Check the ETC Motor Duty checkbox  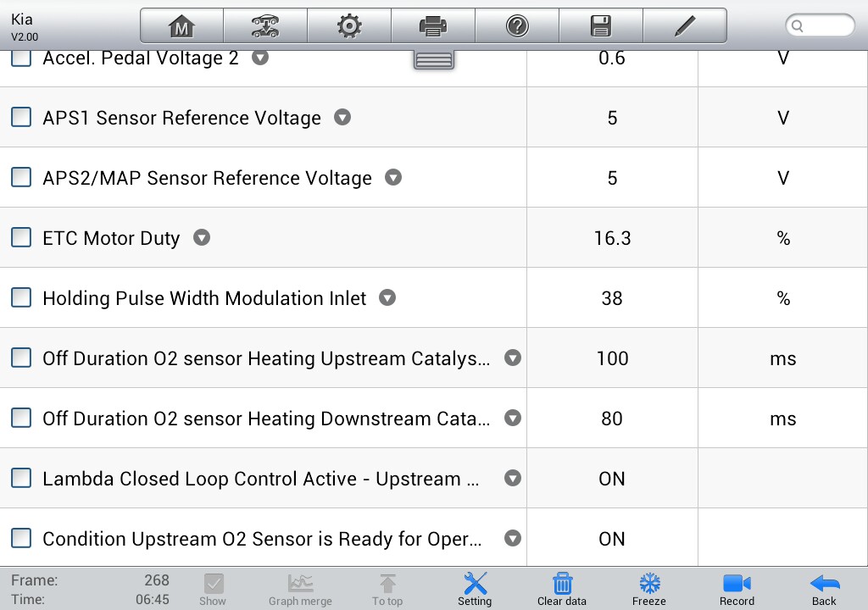[x=21, y=237]
